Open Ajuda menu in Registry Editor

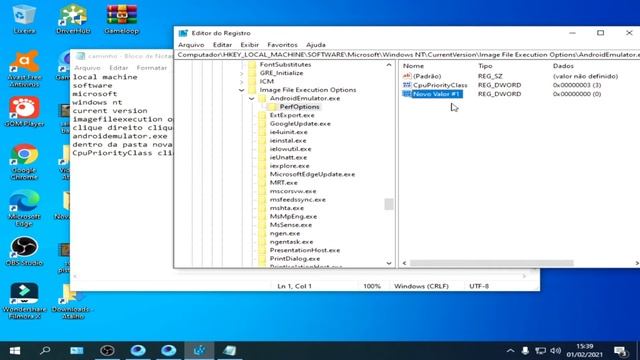click(x=316, y=44)
